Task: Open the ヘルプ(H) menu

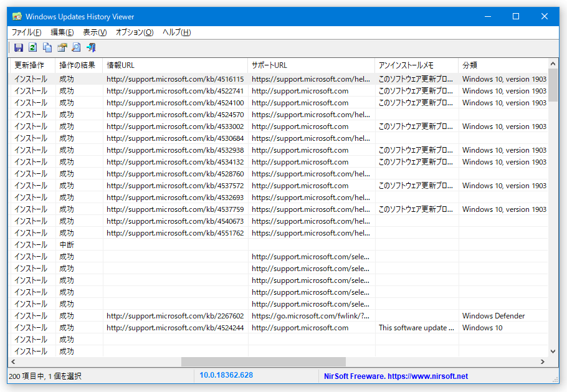Action: (177, 32)
